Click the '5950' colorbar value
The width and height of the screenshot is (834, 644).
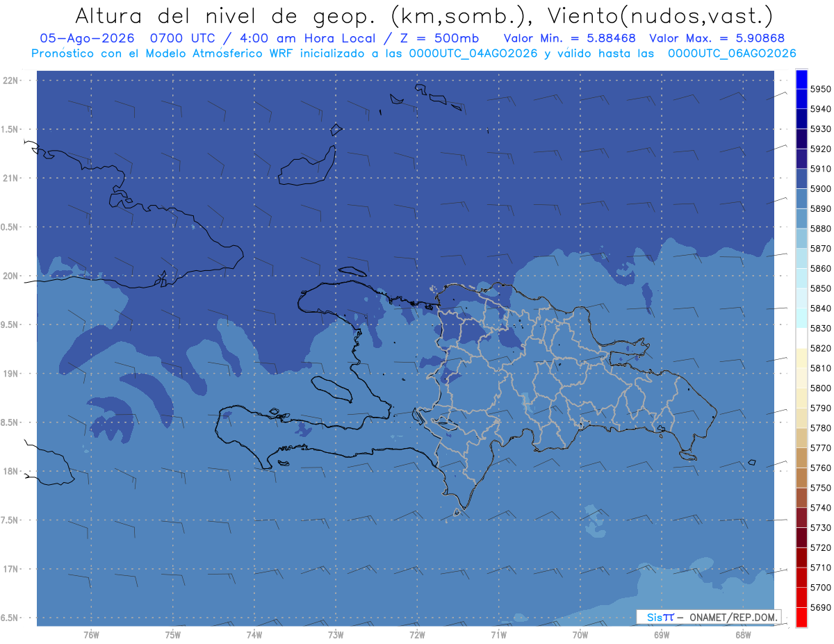(820, 89)
